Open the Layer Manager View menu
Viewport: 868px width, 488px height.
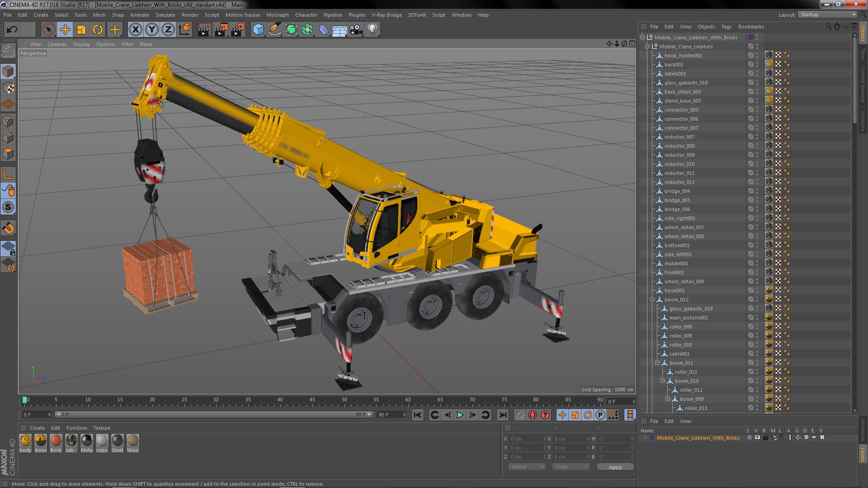click(x=685, y=421)
